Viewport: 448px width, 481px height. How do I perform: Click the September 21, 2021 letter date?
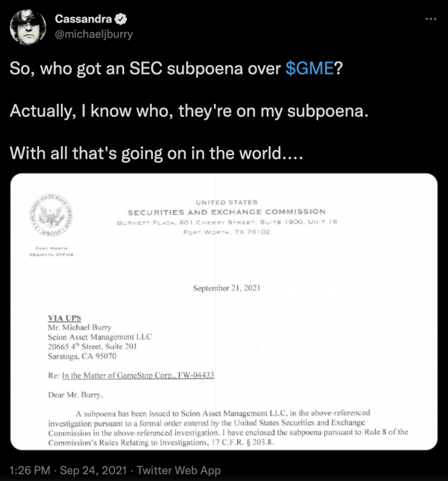pyautogui.click(x=227, y=288)
